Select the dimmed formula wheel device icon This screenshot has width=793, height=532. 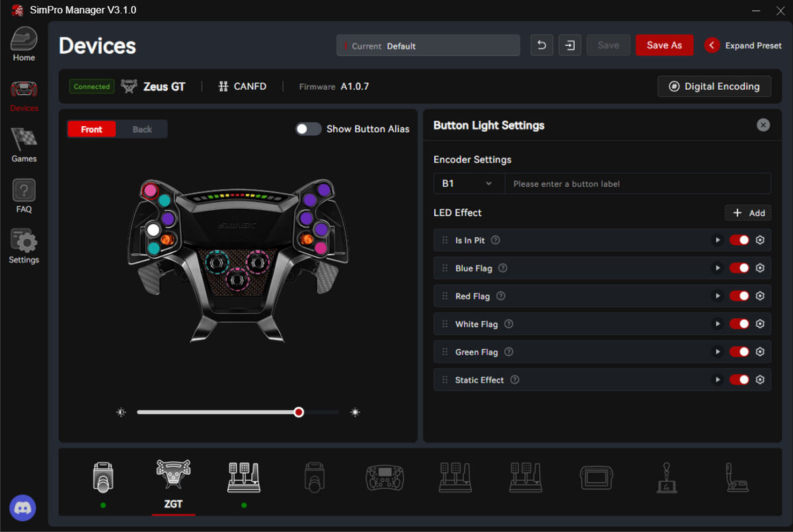click(x=385, y=477)
